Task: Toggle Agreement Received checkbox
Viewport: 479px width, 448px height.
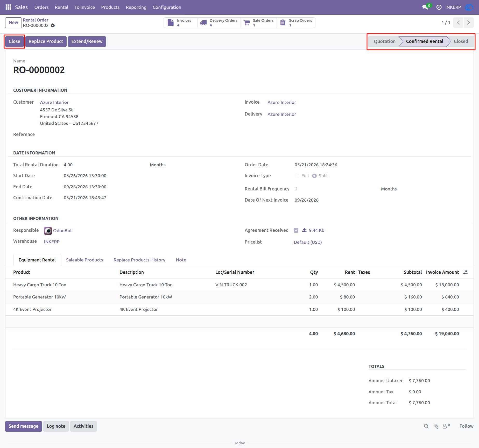Action: 296,230
